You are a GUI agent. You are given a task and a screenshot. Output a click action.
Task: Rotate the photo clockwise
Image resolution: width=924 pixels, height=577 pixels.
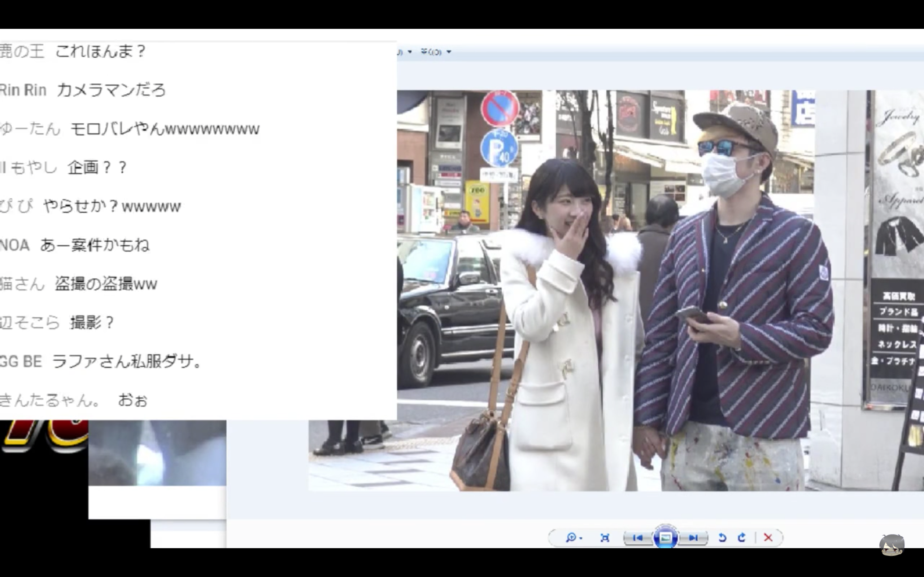741,538
